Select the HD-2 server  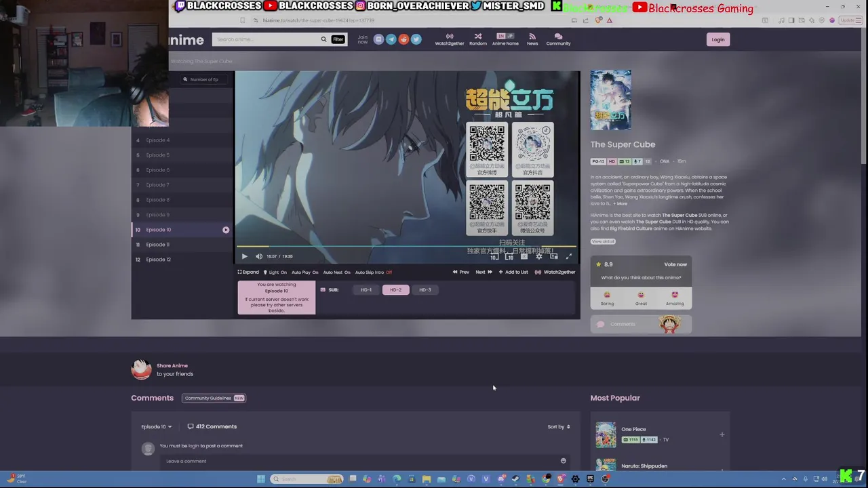pos(395,290)
